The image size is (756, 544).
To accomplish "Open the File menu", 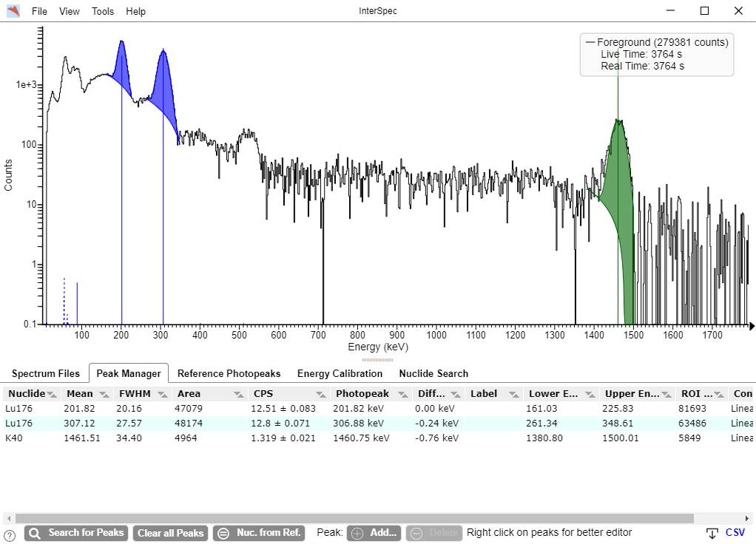I will [x=39, y=11].
